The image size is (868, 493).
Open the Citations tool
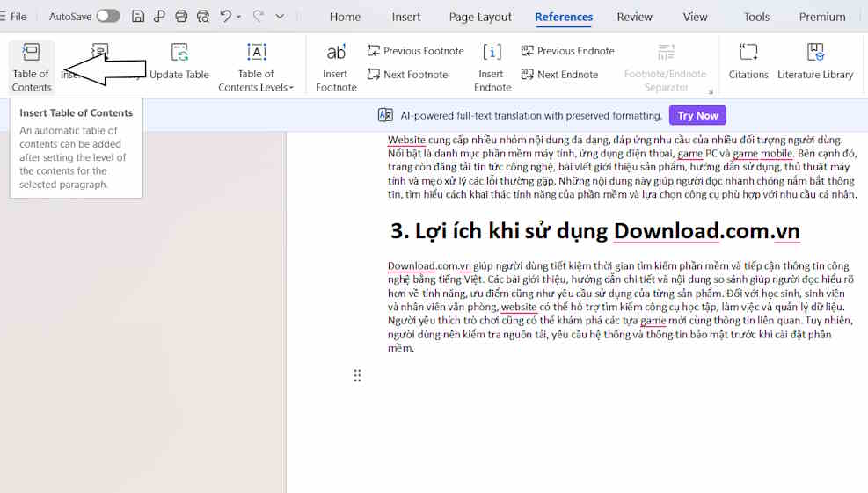tap(748, 62)
